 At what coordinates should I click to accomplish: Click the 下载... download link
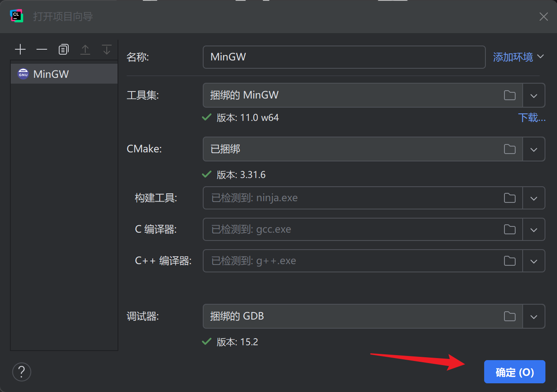click(532, 118)
